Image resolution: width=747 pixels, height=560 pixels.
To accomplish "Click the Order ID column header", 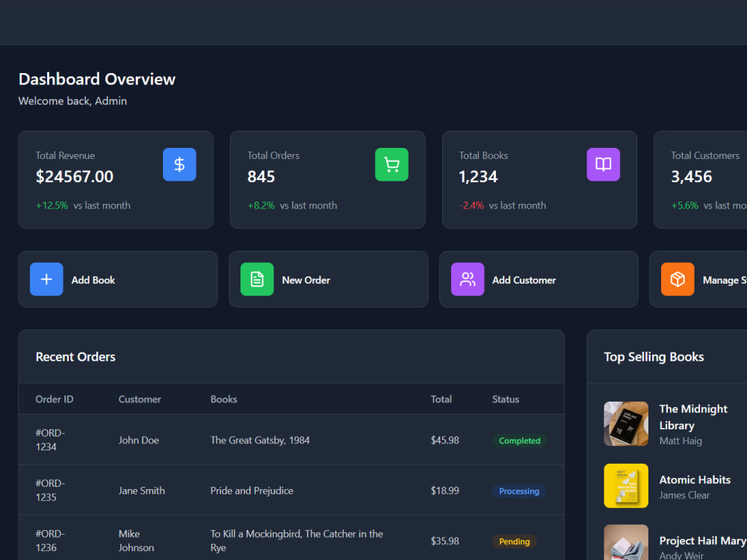I will point(55,399).
